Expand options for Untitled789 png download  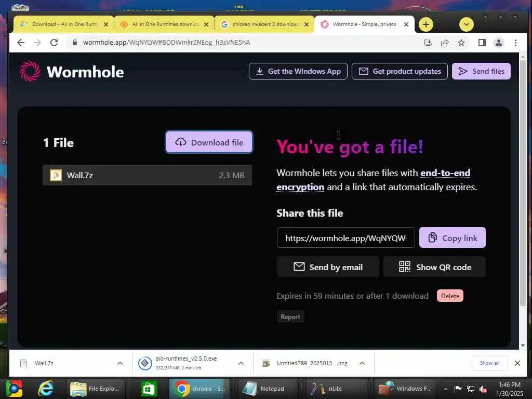tap(362, 363)
